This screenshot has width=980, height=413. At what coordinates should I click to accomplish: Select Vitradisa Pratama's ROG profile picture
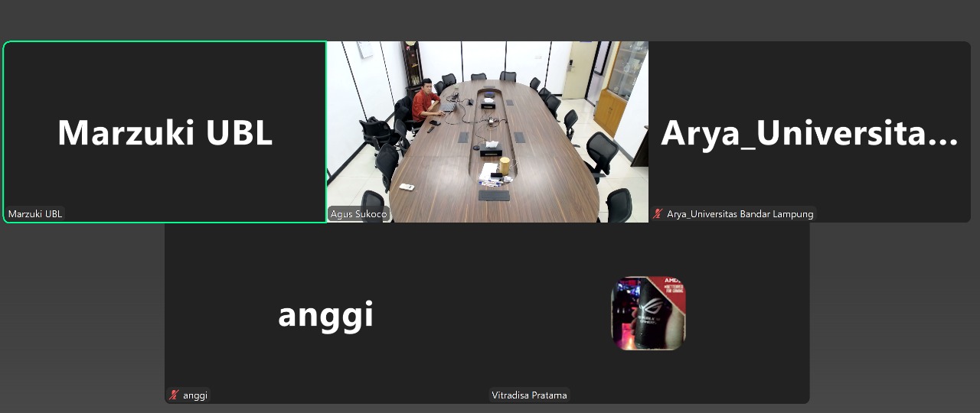coord(648,313)
